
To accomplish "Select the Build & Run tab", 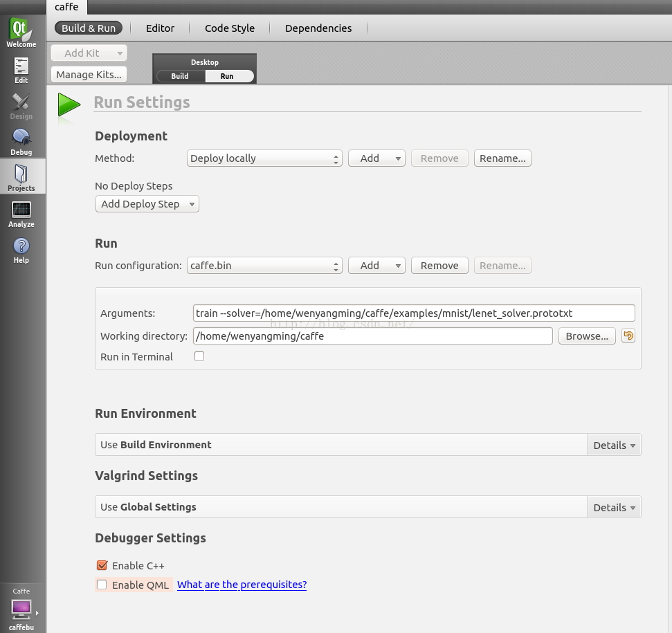I will click(x=89, y=28).
